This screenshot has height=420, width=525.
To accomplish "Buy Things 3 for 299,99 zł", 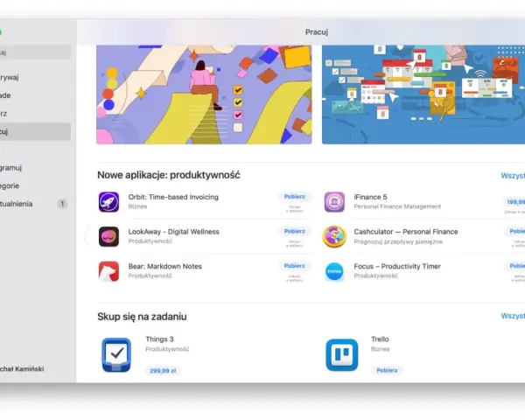I will [x=163, y=371].
